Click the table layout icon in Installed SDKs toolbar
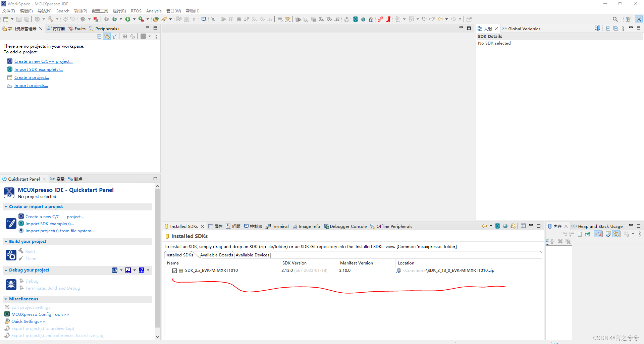Screen dimensions: 644x344 click(x=523, y=226)
